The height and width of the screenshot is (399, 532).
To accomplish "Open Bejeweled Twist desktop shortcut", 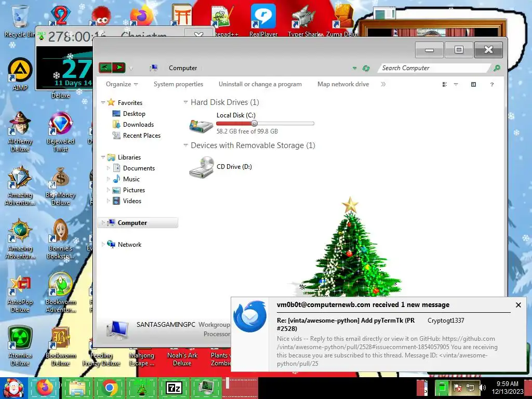I will pos(60,132).
